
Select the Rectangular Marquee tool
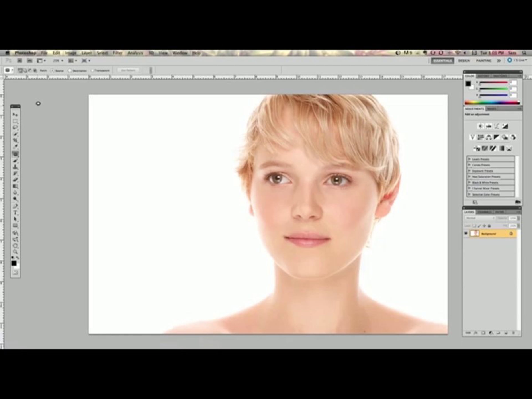click(x=15, y=121)
